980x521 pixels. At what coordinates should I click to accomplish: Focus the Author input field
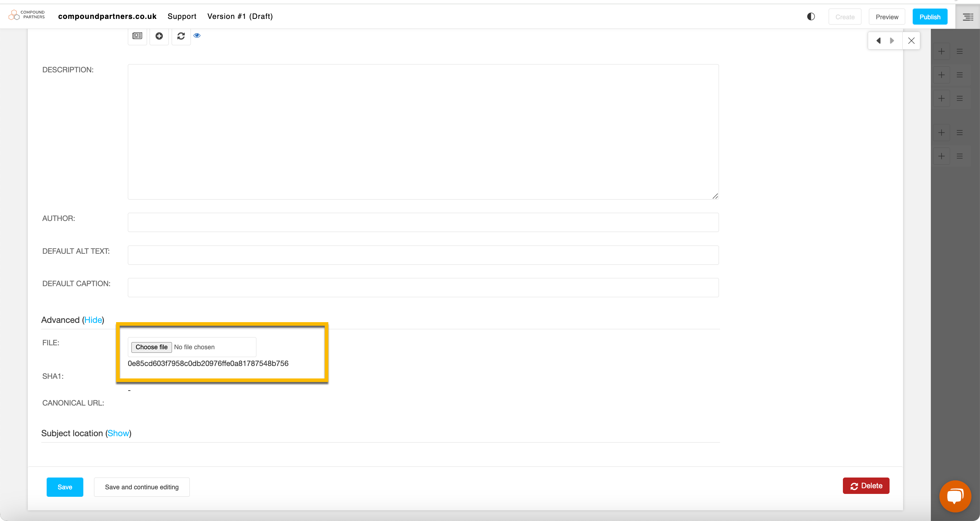[423, 222]
